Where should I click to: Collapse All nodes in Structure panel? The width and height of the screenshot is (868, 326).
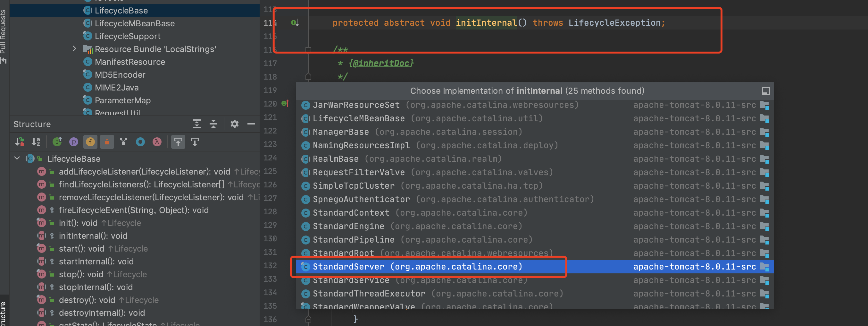tap(213, 124)
